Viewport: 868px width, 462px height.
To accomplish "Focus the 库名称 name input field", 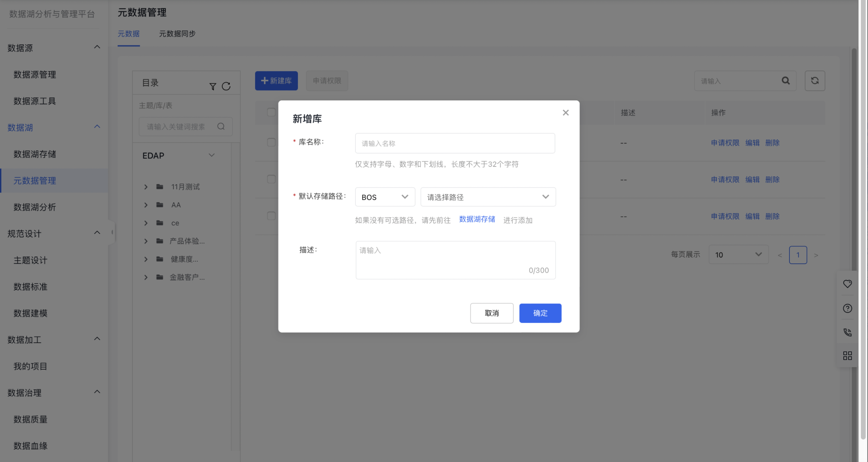I will [x=455, y=143].
